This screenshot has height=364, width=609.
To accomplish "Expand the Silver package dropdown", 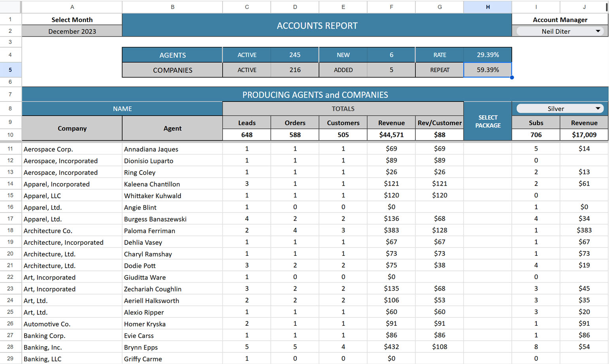I will pyautogui.click(x=598, y=109).
